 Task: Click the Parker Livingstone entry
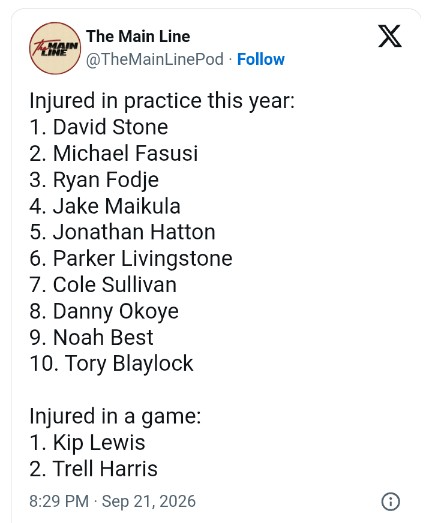pos(131,258)
